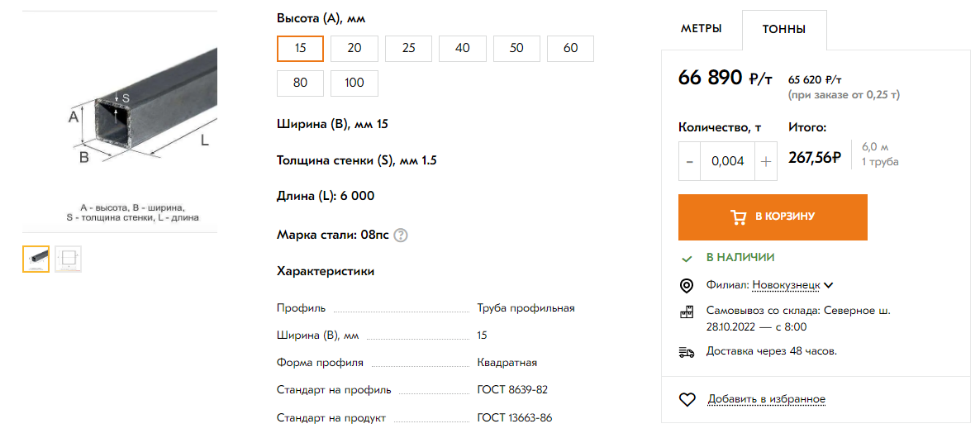Select height option 20 mm
Image resolution: width=980 pixels, height=438 pixels.
coord(354,48)
